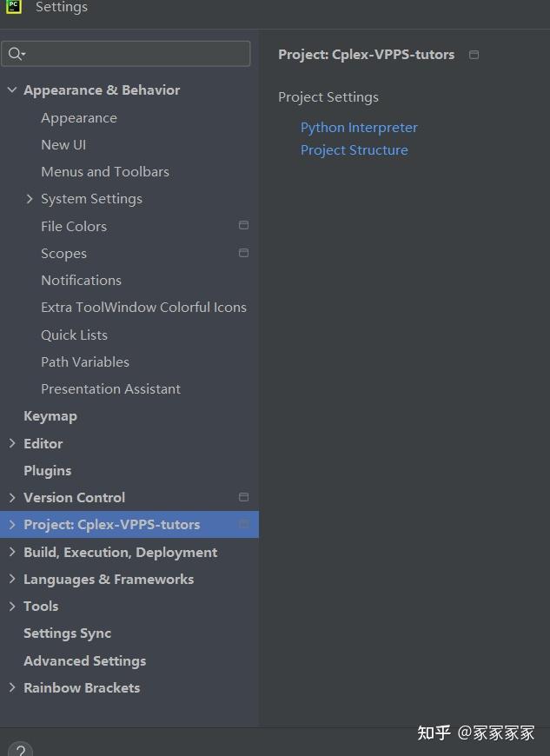This screenshot has width=550, height=756.
Task: Open the Python Interpreter link
Action: tap(359, 128)
